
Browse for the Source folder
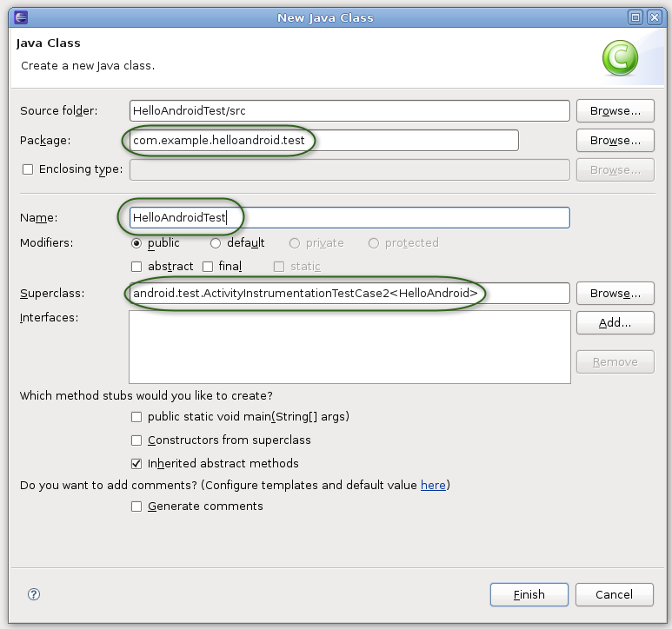(615, 111)
